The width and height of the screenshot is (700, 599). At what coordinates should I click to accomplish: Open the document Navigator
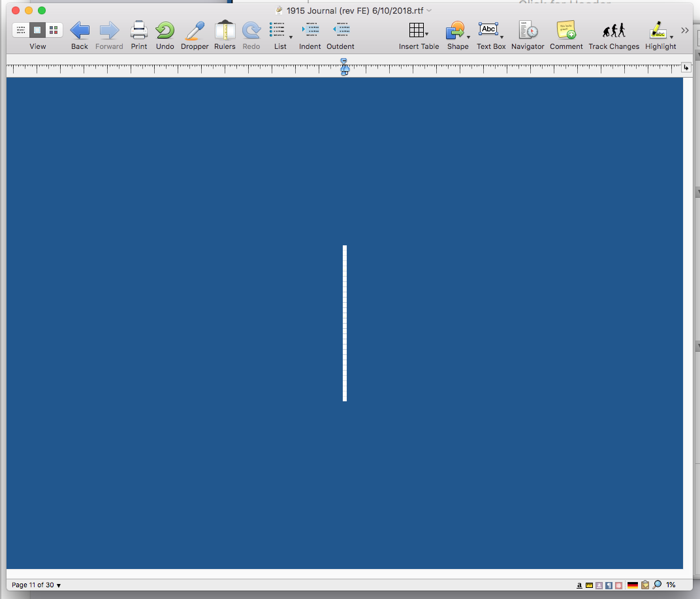528,30
